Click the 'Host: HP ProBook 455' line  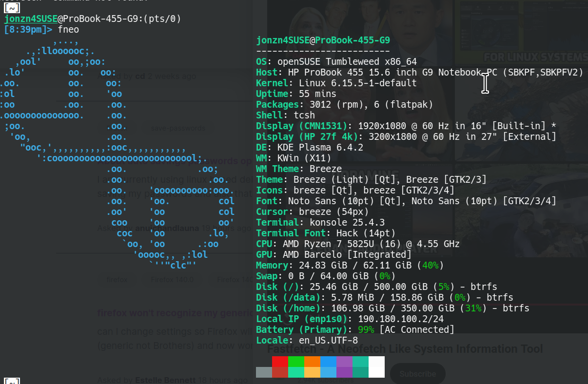pos(420,73)
